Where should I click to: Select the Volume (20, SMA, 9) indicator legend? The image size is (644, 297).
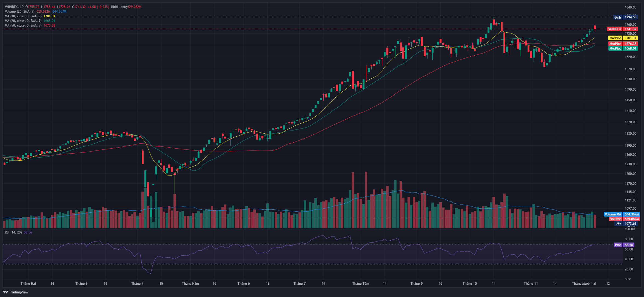pyautogui.click(x=20, y=11)
